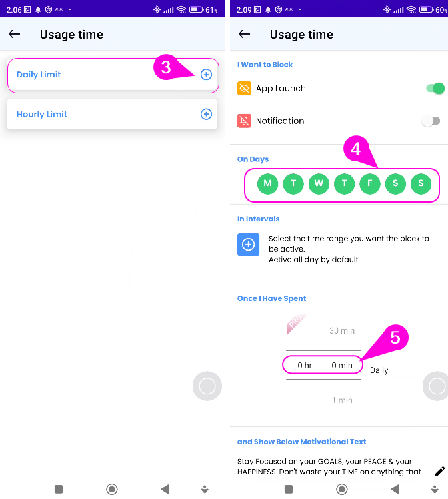Image resolution: width=448 pixels, height=499 pixels.
Task: Deselect Friday day circle
Action: 370,183
